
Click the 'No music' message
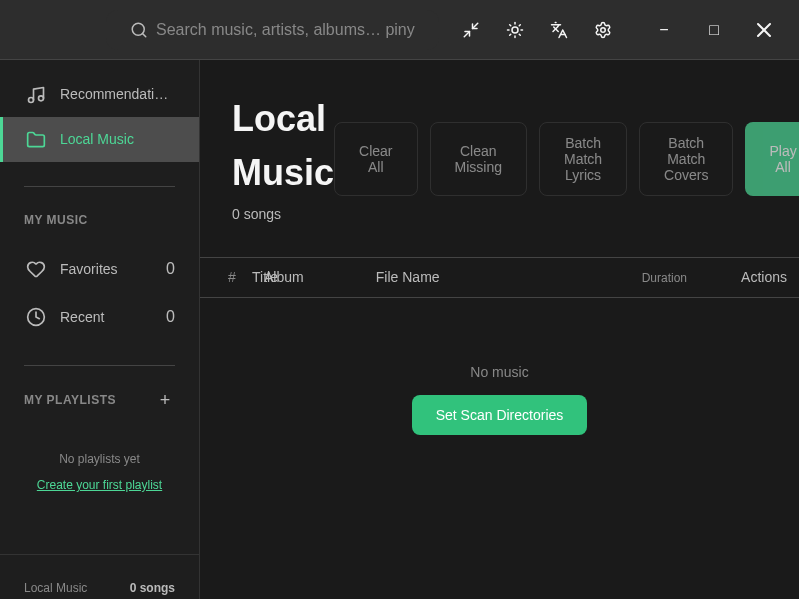point(499,372)
